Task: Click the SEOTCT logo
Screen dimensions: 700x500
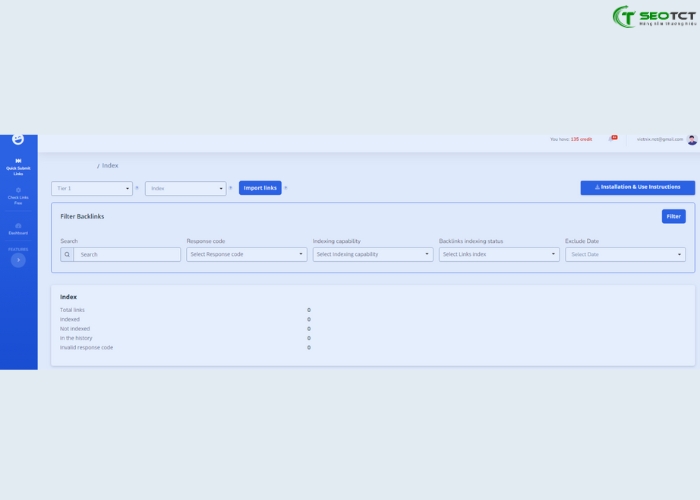Action: pos(654,17)
